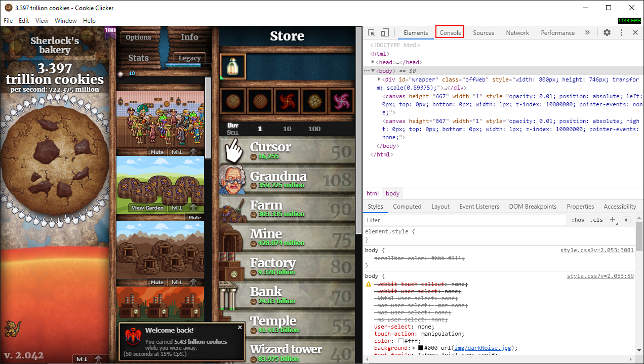Viewport: 644px width, 364px height.
Task: Toggle the .cls class editor
Action: point(596,220)
